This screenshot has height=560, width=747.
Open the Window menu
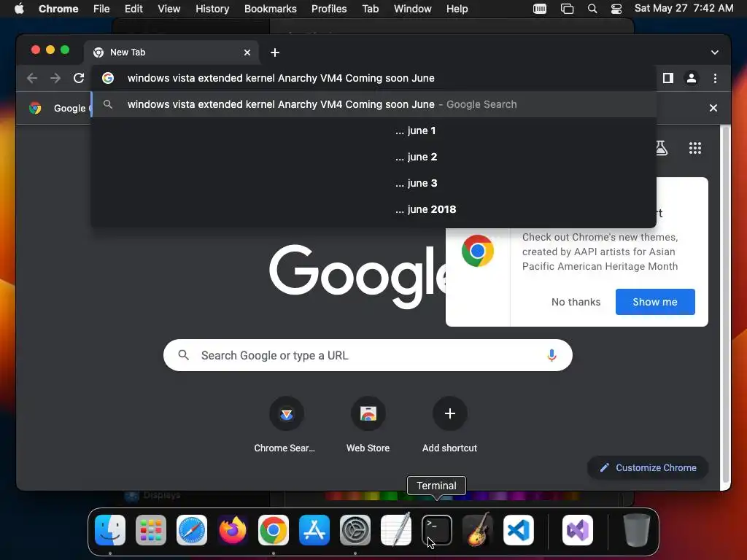coord(413,9)
